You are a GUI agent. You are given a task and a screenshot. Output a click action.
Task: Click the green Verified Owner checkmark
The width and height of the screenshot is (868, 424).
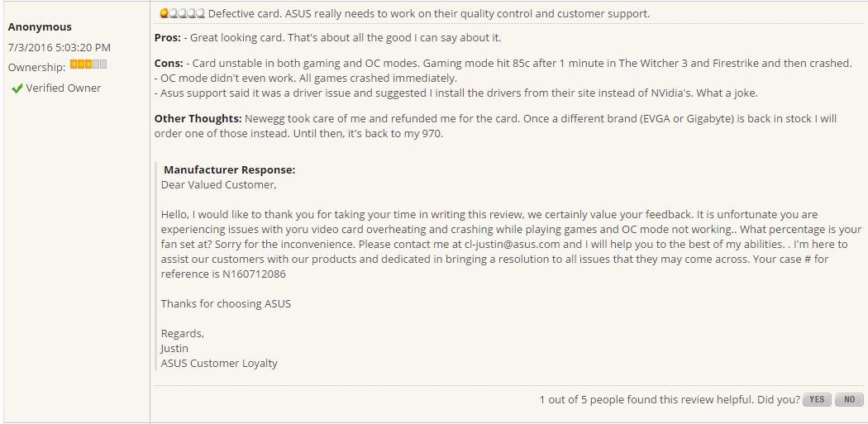tap(17, 88)
